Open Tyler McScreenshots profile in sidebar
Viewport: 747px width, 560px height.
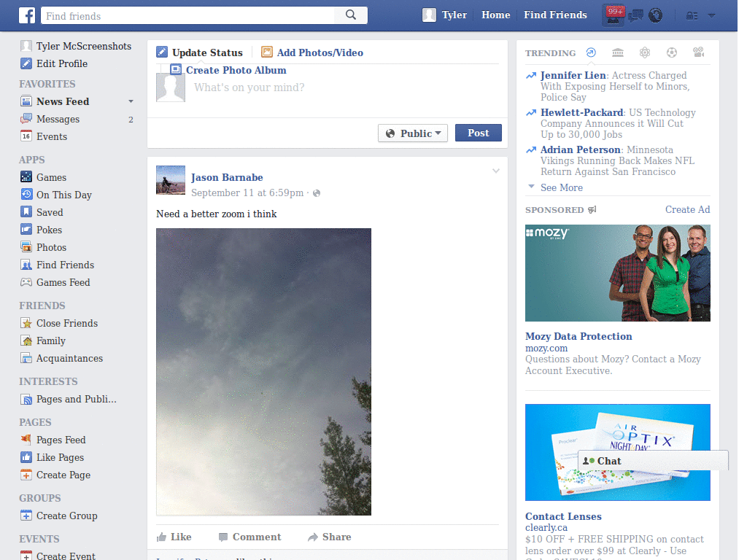coord(76,46)
